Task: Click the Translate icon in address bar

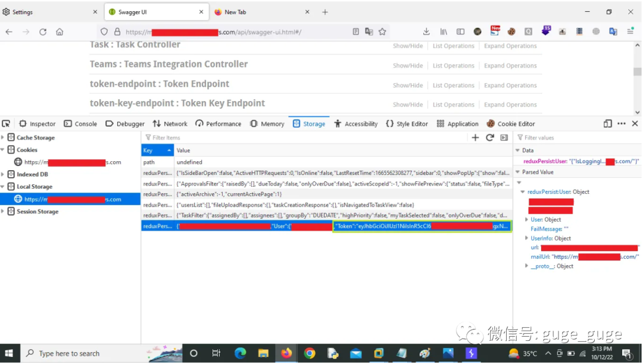Action: (x=369, y=32)
